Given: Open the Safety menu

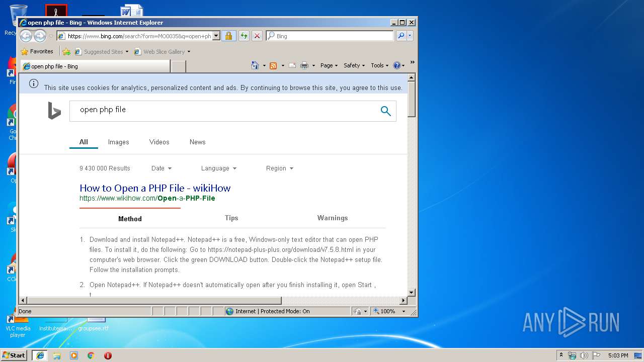Looking at the screenshot, I should [354, 65].
